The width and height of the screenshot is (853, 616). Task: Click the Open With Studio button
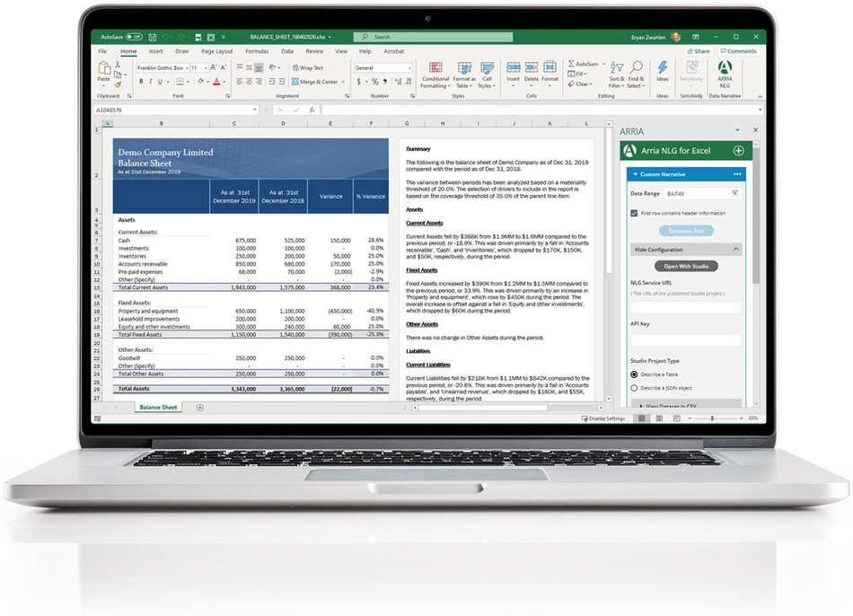pos(686,266)
